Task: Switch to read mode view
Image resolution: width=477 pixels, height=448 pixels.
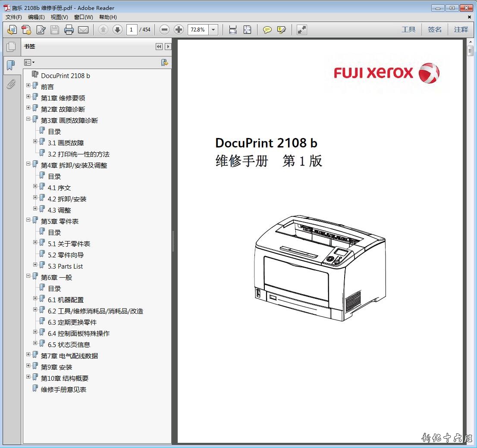Action: click(x=302, y=30)
